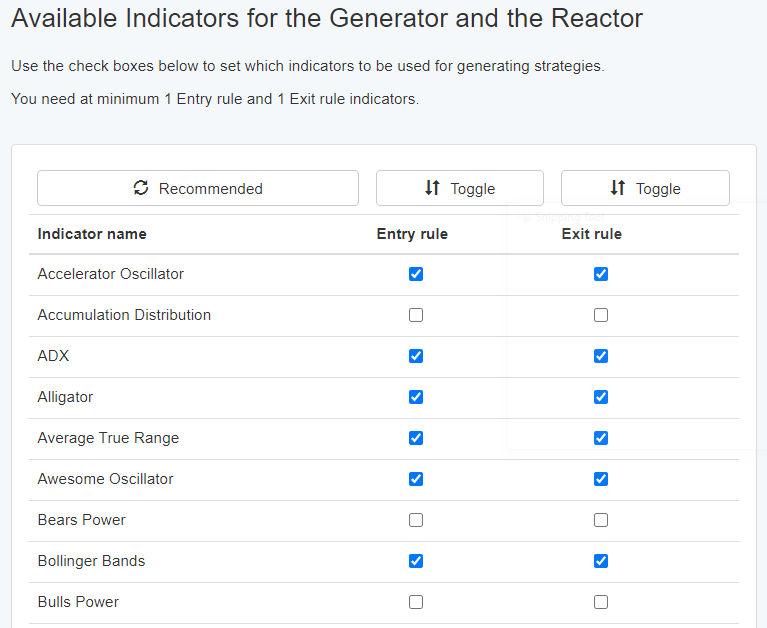Screen dimensions: 767x628
Task: Uncheck Alligator exit rule
Action: click(x=601, y=397)
